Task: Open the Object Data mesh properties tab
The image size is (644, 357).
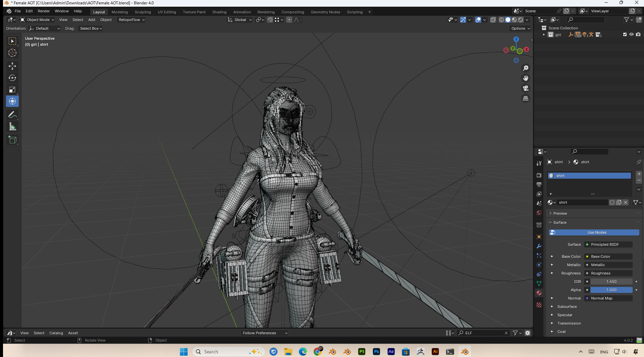Action: 539,284
